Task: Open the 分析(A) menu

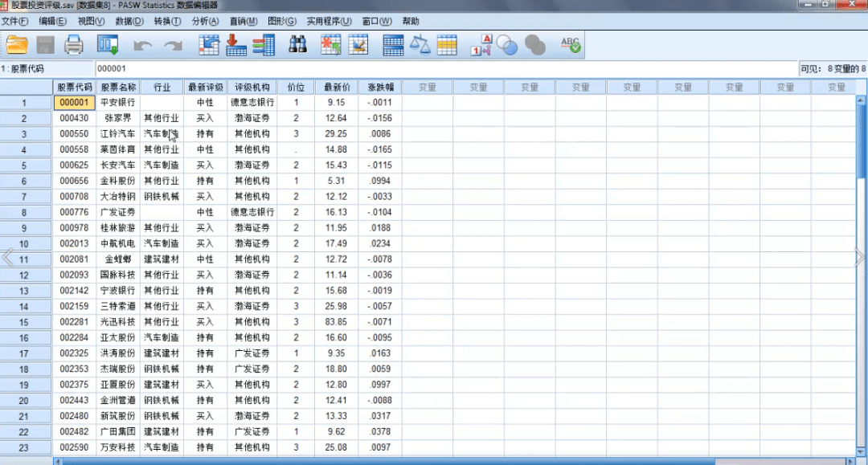Action: 205,21
